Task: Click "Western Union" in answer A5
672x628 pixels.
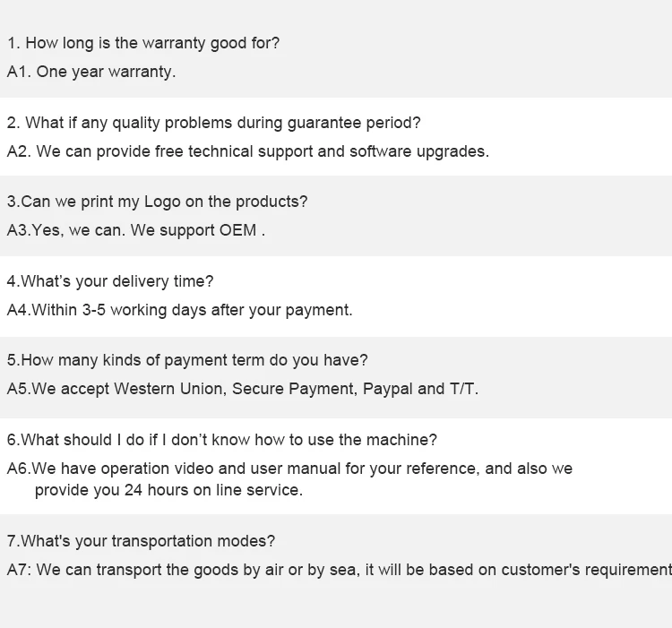Action: pyautogui.click(x=173, y=389)
